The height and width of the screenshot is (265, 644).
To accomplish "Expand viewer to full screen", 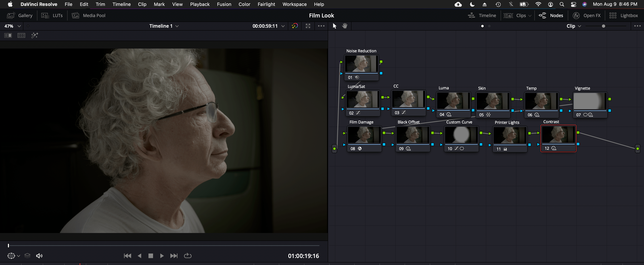I will [x=308, y=26].
